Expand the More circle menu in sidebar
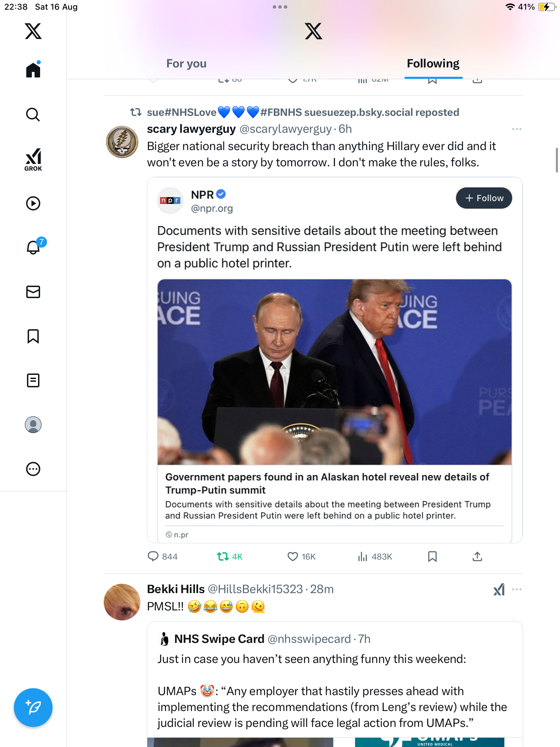This screenshot has width=560, height=747. coord(33,469)
